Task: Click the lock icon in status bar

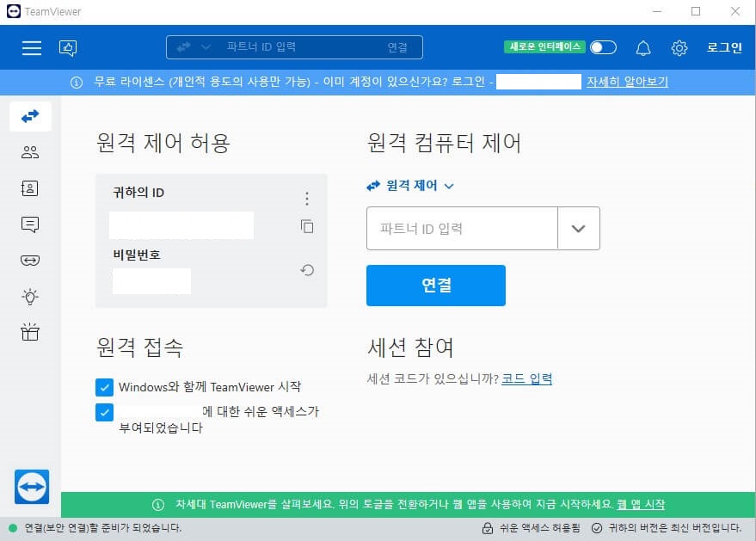Action: (x=488, y=528)
